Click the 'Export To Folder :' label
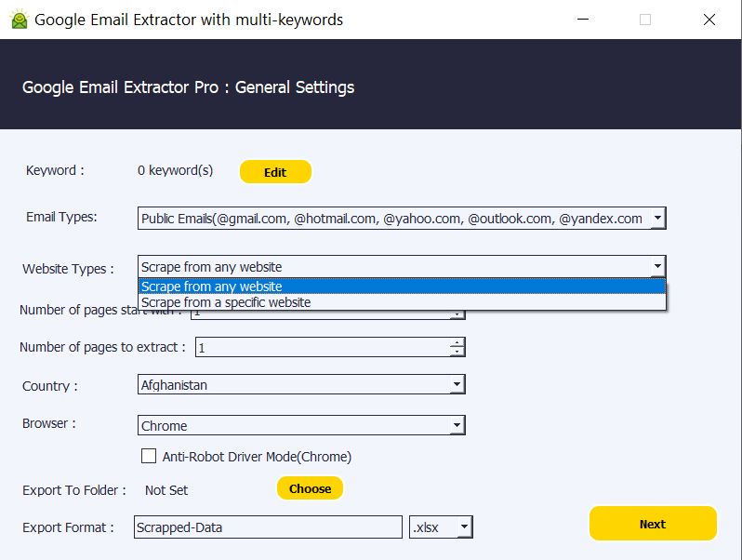The height and width of the screenshot is (560, 742). (x=74, y=490)
